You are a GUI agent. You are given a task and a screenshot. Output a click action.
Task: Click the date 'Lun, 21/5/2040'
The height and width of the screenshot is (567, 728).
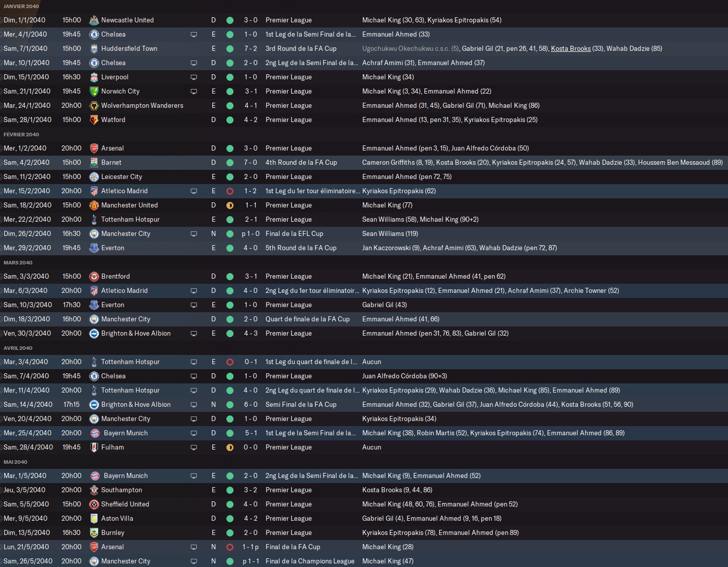pyautogui.click(x=26, y=547)
